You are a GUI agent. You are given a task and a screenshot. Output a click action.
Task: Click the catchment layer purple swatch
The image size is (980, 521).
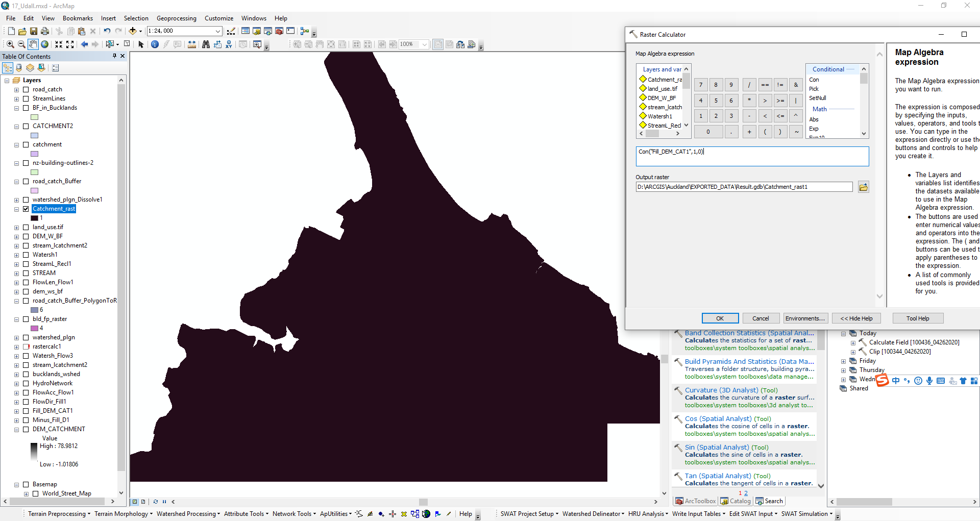[35, 154]
